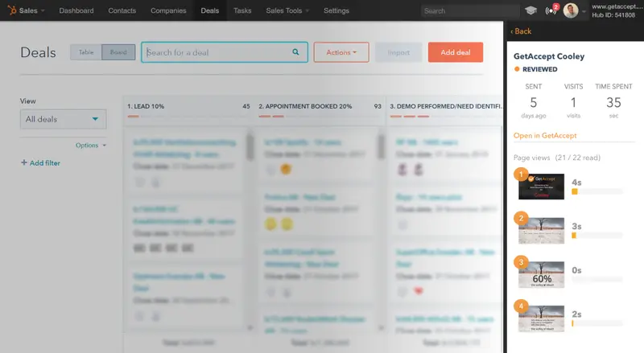Open page 2 thumbnail in Page views
The height and width of the screenshot is (353, 644).
[x=541, y=231]
